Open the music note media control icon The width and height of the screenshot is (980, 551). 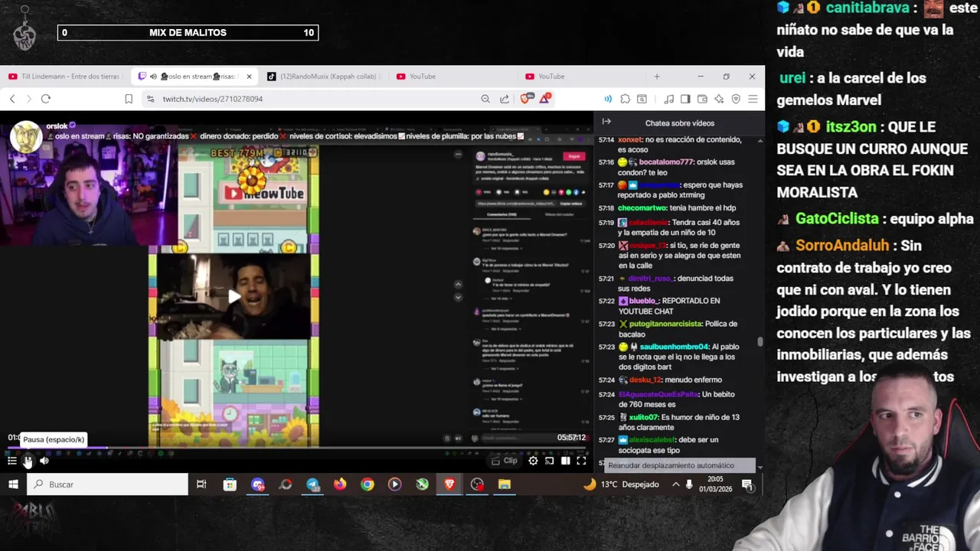[x=668, y=99]
